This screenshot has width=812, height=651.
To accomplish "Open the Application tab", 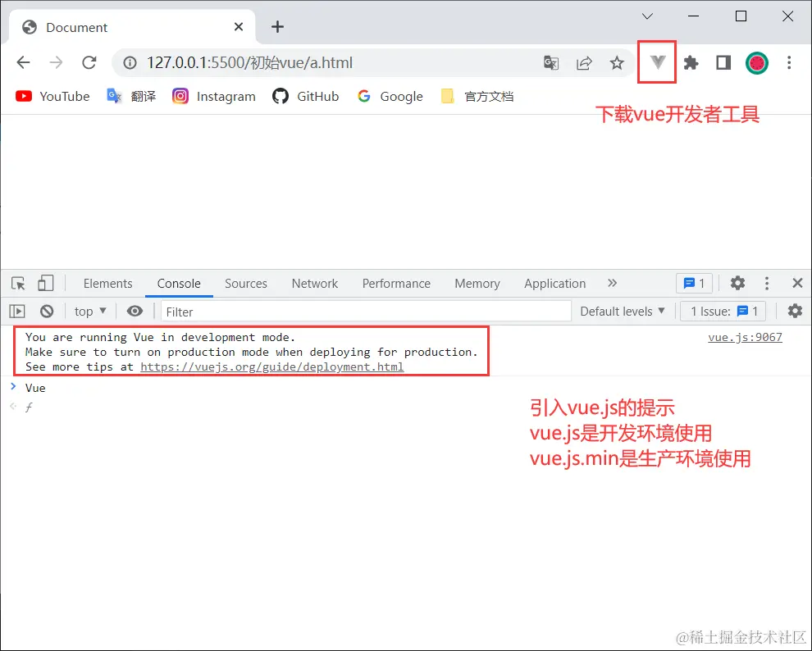I will (x=554, y=284).
